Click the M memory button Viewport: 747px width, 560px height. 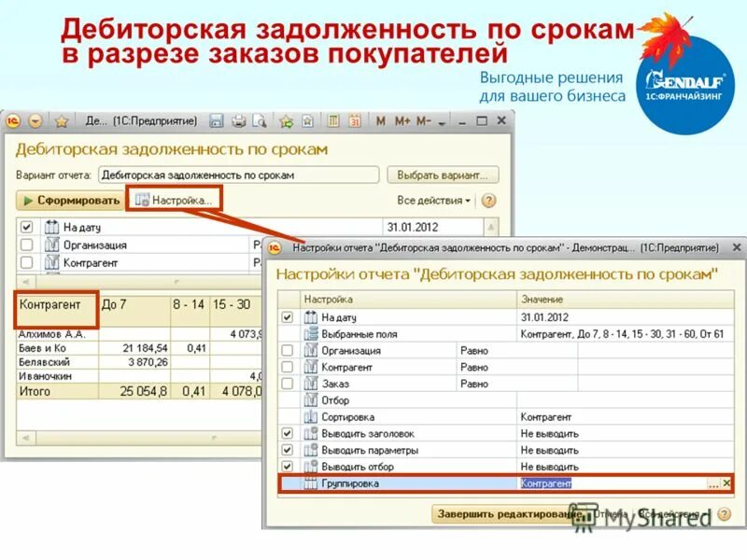pos(380,121)
